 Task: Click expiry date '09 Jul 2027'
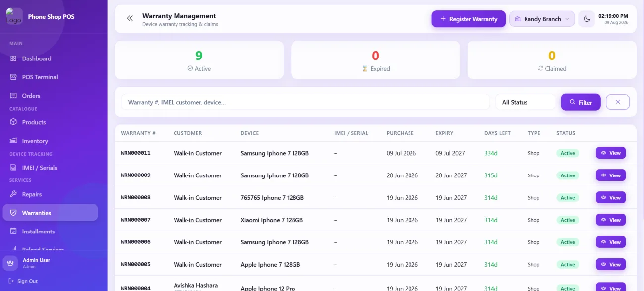click(450, 153)
